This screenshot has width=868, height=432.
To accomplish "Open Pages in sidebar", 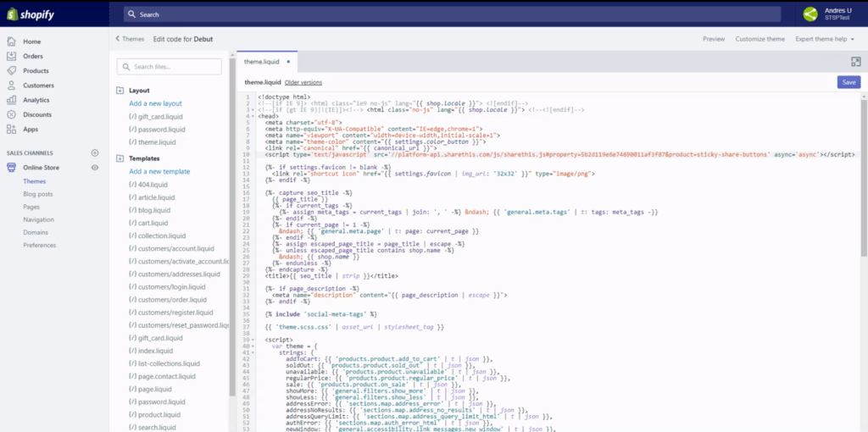I will pos(31,207).
